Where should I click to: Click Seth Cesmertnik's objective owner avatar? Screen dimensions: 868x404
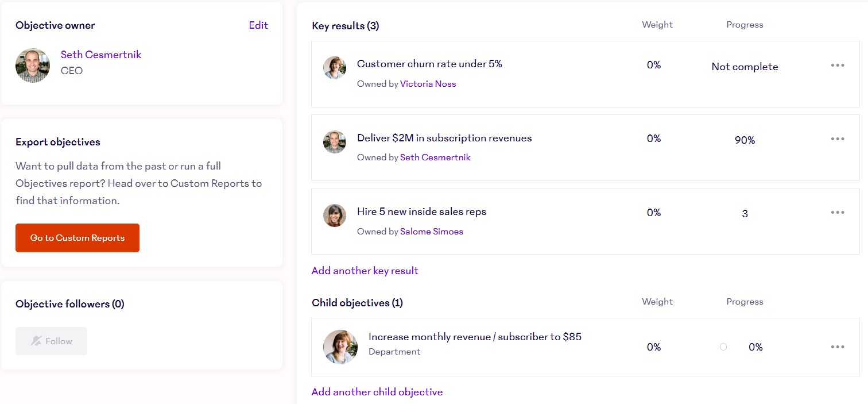tap(33, 66)
